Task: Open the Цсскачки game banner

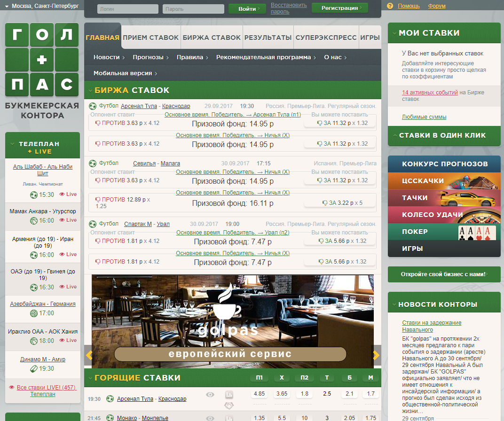Action: point(444,181)
